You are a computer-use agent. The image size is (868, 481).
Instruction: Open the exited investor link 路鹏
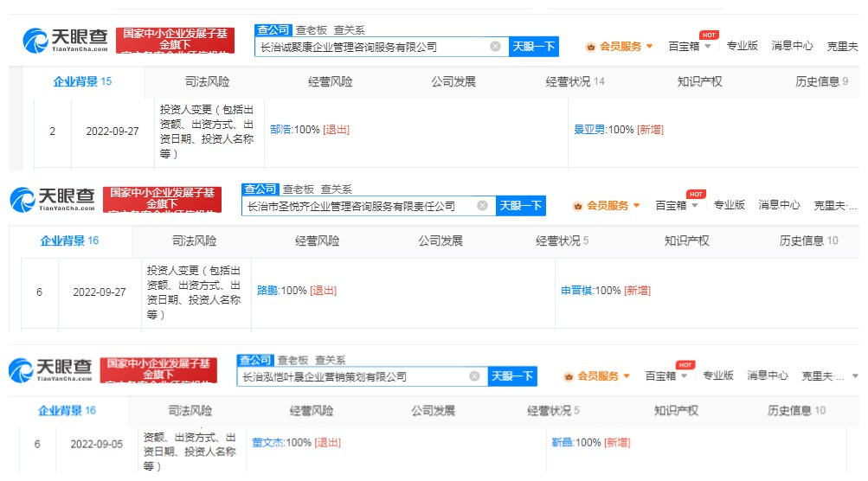[267, 291]
